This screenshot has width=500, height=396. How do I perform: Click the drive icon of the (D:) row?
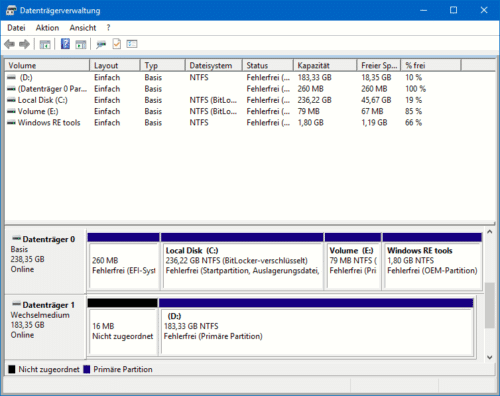pos(12,77)
